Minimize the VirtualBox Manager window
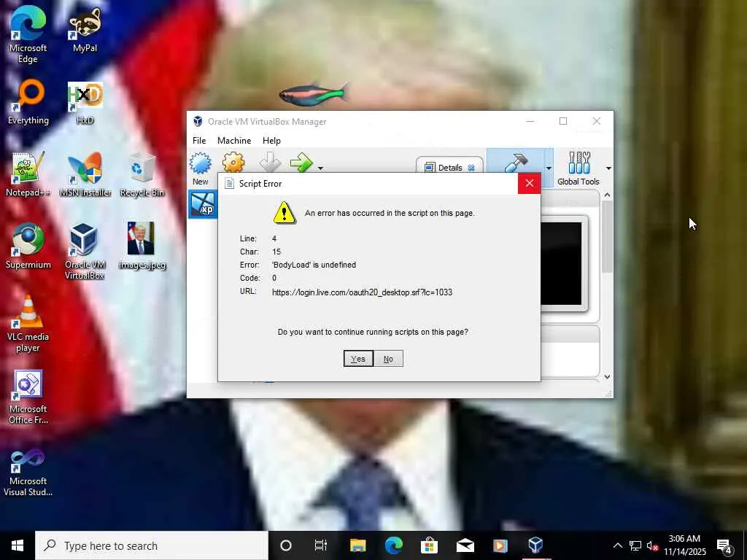The width and height of the screenshot is (747, 560). [530, 122]
